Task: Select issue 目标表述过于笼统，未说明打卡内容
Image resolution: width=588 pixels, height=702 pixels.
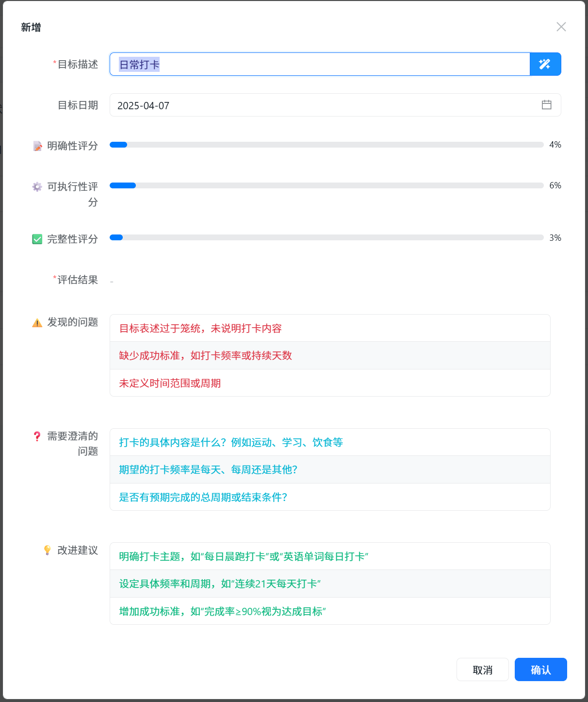Action: tap(330, 328)
